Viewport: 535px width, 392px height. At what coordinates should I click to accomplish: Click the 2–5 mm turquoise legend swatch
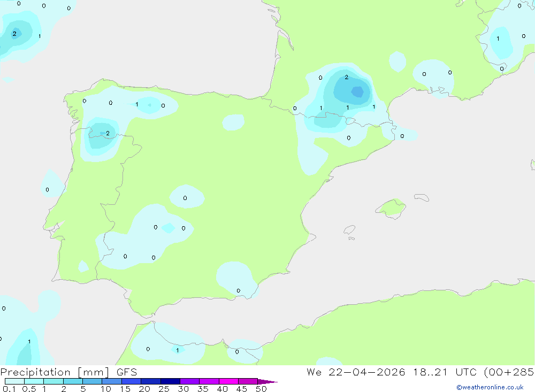point(73,381)
